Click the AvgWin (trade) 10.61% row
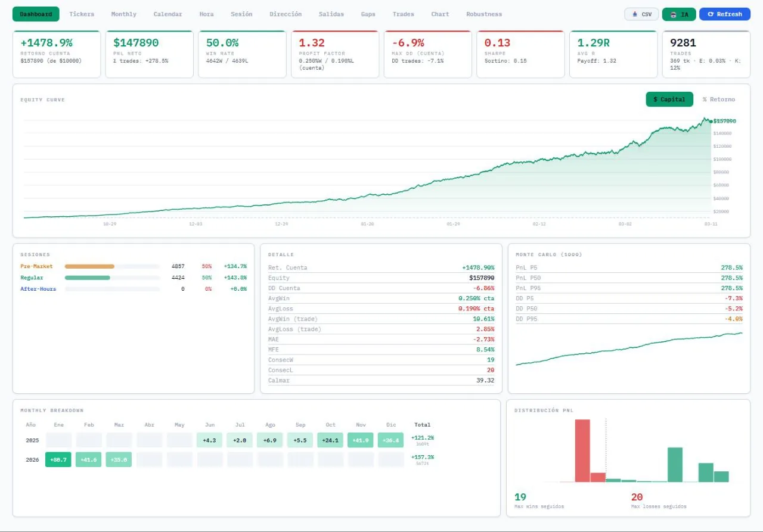 [x=381, y=319]
